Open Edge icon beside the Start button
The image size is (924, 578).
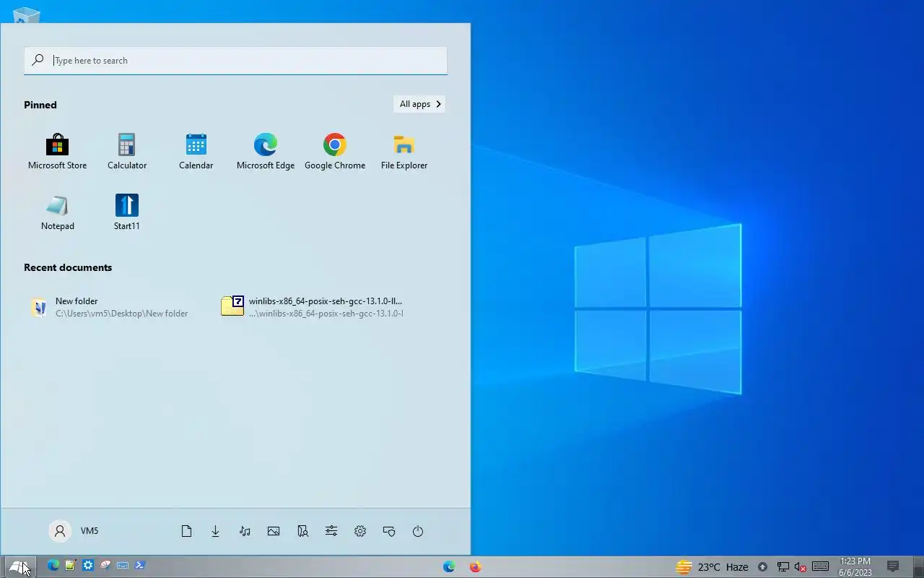click(x=53, y=566)
